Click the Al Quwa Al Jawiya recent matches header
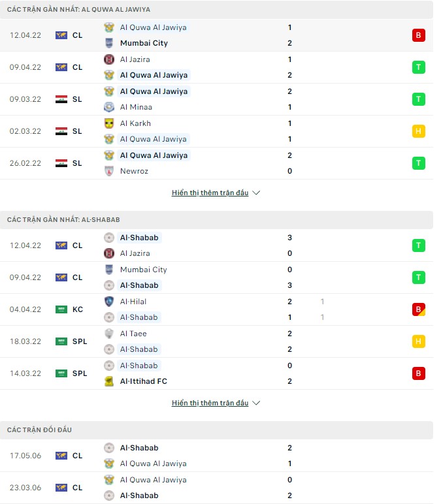Image resolution: width=441 pixels, height=504 pixels. pos(78,10)
